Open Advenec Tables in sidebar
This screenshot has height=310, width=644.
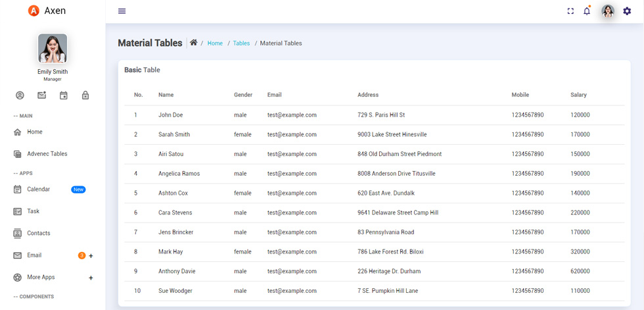pyautogui.click(x=47, y=154)
